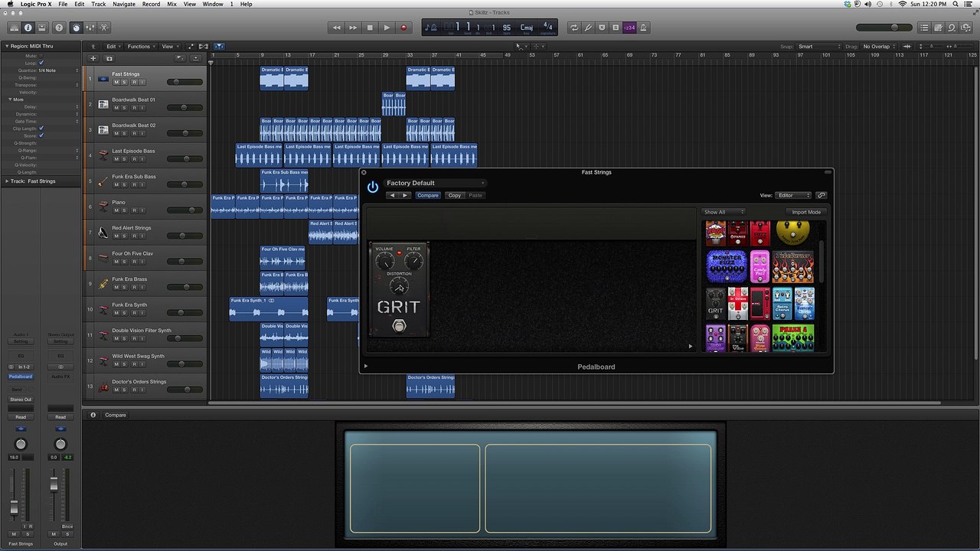Collapse the Region MIDI Thru disclosure triangle
Screen dimensions: 980x551
tap(7, 46)
